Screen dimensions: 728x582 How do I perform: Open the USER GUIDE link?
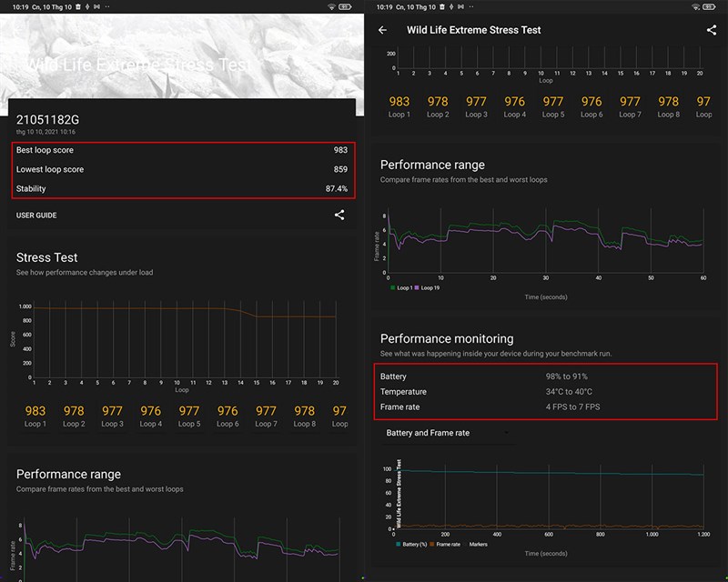tap(36, 216)
